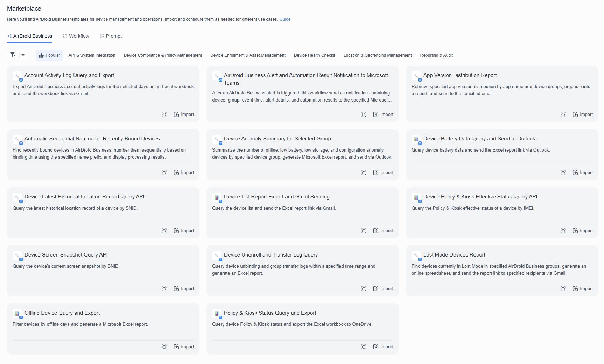Switch to the AirDroid Business tab
Image resolution: width=604 pixels, height=364 pixels.
[x=30, y=36]
